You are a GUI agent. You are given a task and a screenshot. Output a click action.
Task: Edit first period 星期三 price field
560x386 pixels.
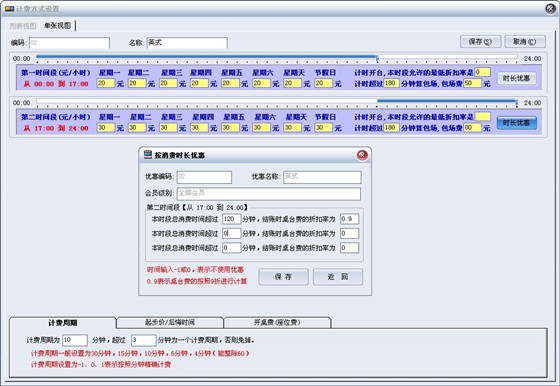click(168, 83)
